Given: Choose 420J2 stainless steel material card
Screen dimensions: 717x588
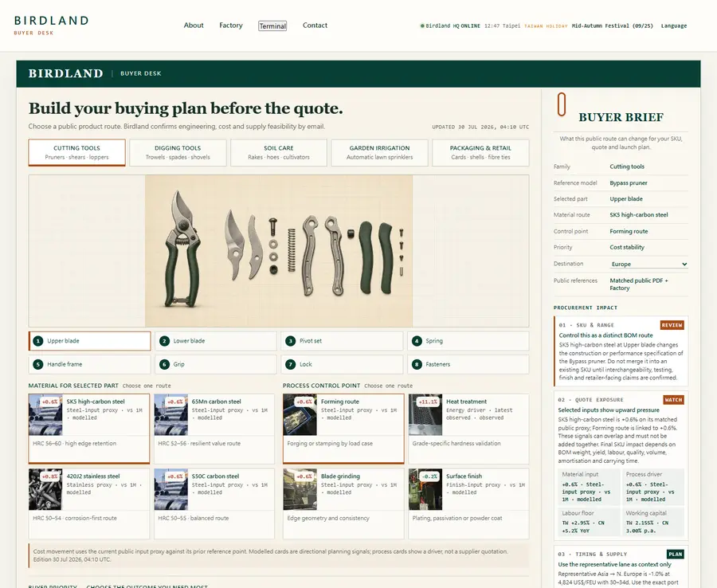Looking at the screenshot, I should [89, 504].
